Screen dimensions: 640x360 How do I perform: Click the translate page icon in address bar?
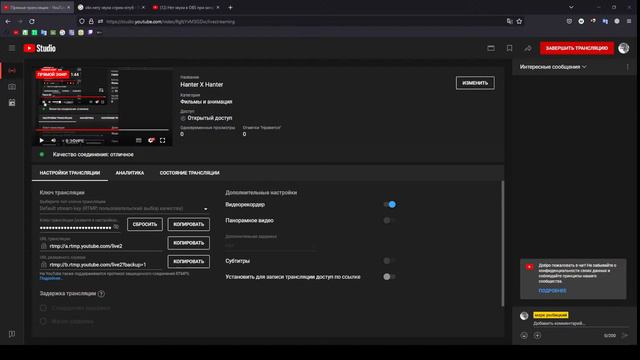pyautogui.click(x=509, y=21)
